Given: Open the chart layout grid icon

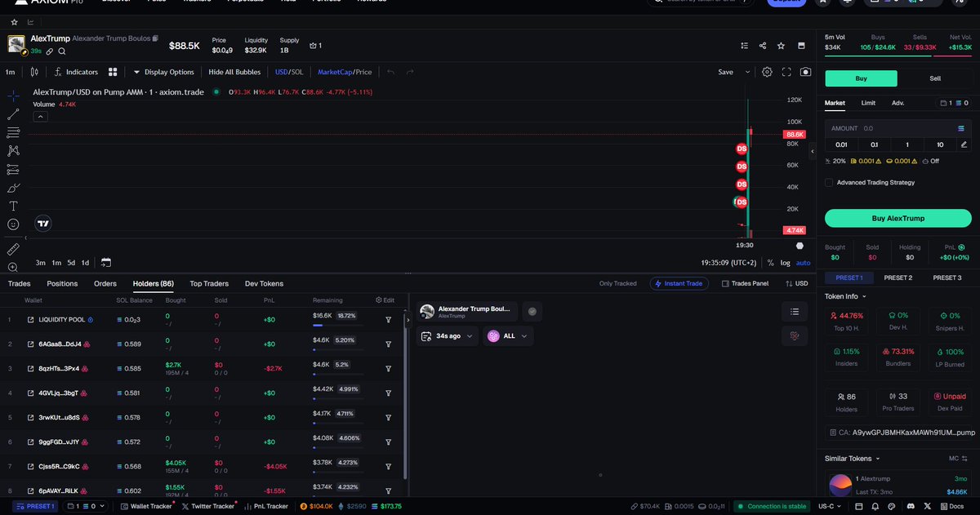Looking at the screenshot, I should click(113, 72).
